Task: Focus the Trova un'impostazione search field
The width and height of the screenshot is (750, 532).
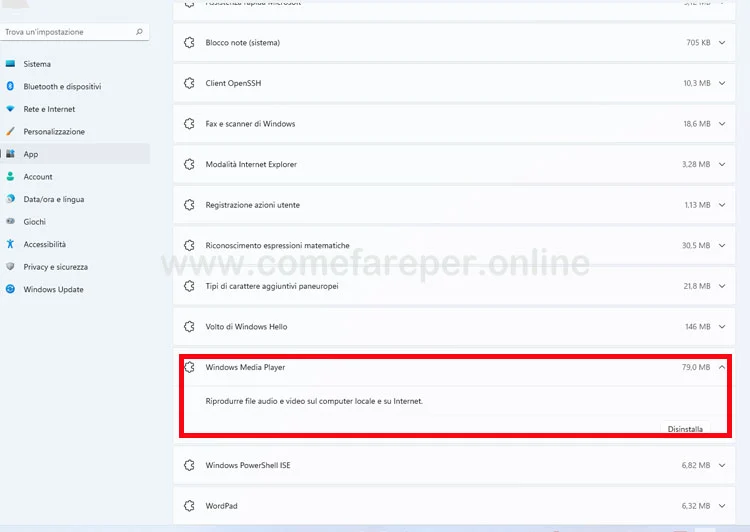Action: coord(75,32)
